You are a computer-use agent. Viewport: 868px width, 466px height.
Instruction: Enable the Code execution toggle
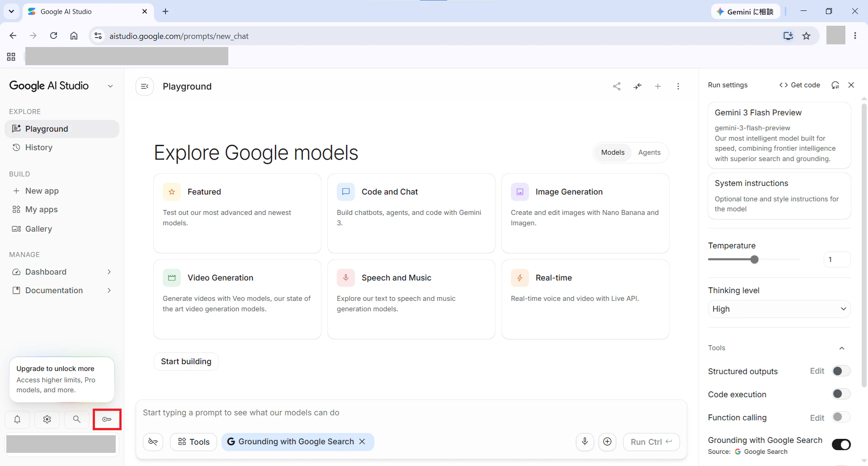841,394
